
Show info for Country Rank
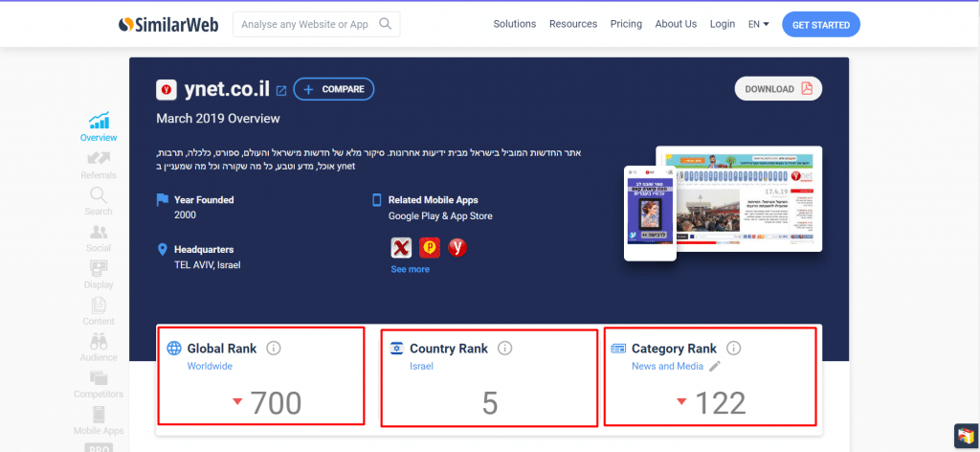click(x=505, y=349)
